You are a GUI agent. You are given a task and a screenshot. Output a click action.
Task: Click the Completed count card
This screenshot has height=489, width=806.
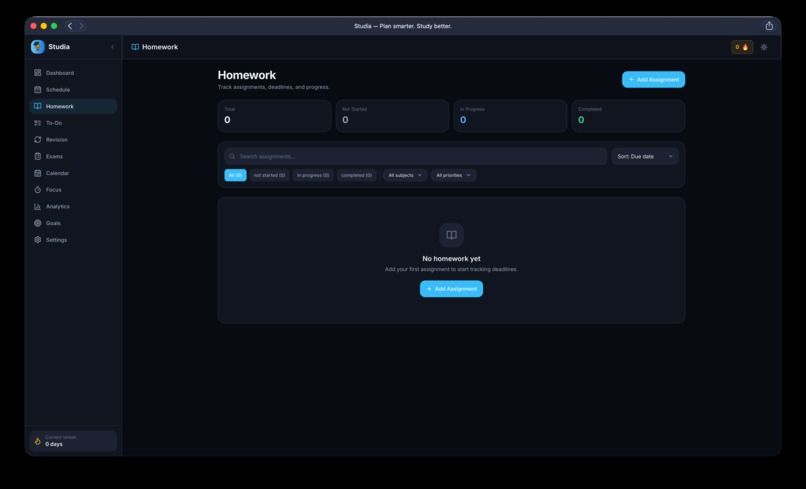pyautogui.click(x=628, y=116)
